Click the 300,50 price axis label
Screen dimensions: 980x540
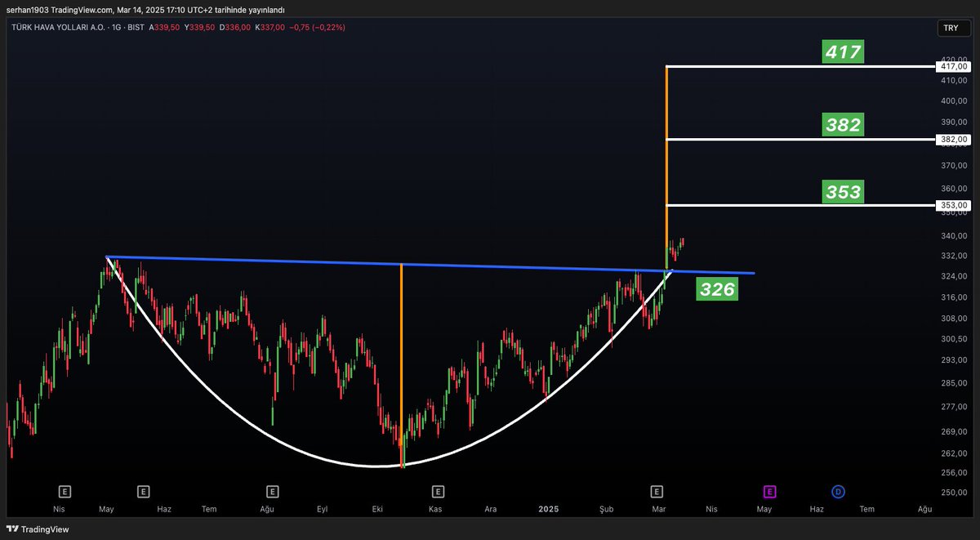(954, 339)
